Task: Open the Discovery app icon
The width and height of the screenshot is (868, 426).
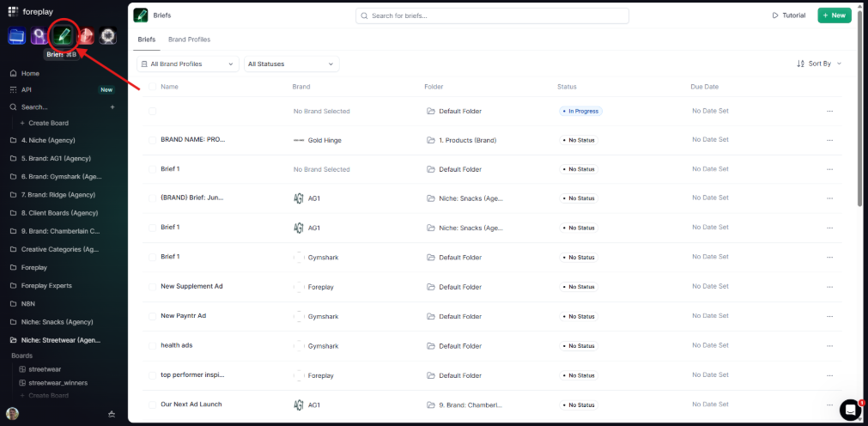Action: coord(39,37)
